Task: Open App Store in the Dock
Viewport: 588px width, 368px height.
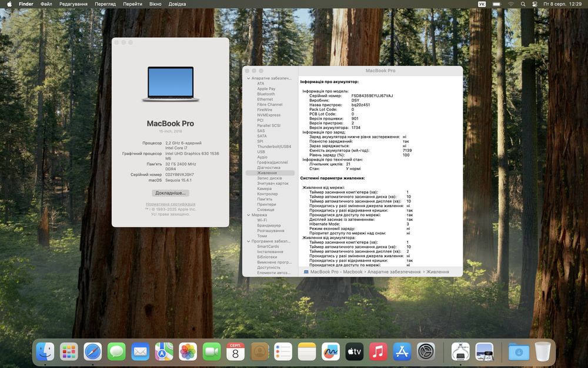Action: pos(402,352)
